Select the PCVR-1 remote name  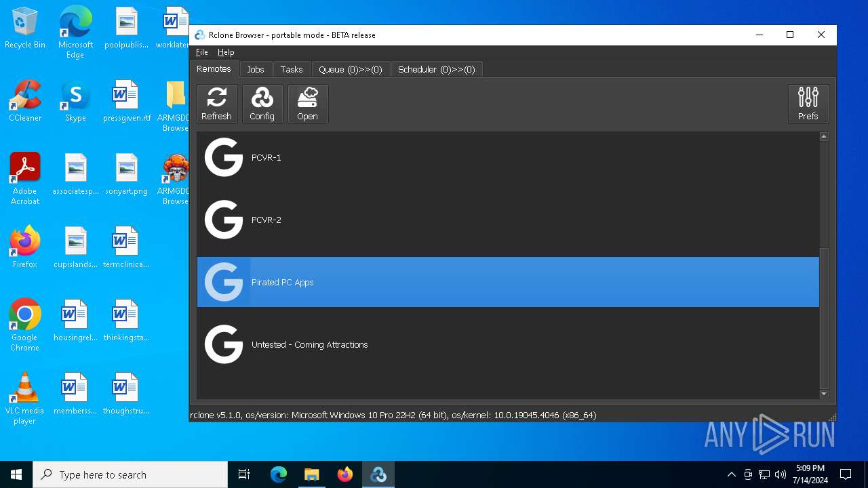click(267, 157)
